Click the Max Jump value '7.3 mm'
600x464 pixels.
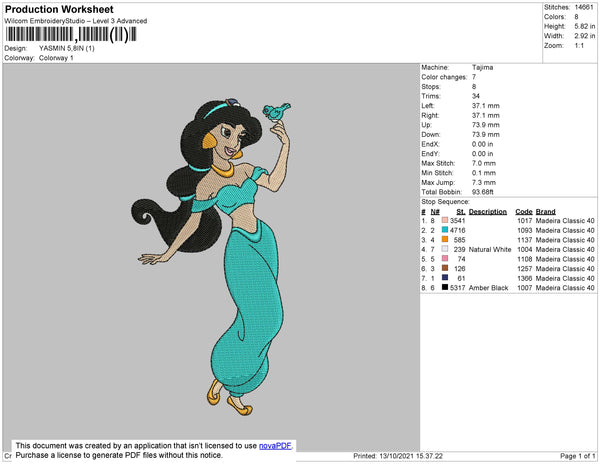(484, 182)
